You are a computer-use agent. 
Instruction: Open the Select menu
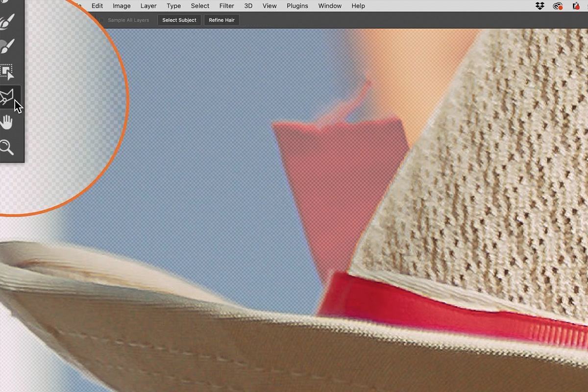(200, 6)
